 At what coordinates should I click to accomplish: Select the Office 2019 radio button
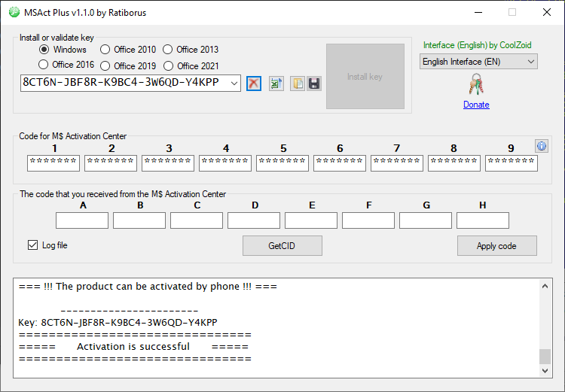click(x=105, y=65)
